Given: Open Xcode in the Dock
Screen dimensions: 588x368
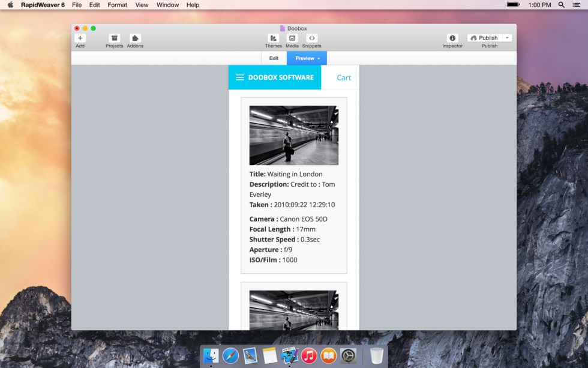Looking at the screenshot, I should click(289, 355).
